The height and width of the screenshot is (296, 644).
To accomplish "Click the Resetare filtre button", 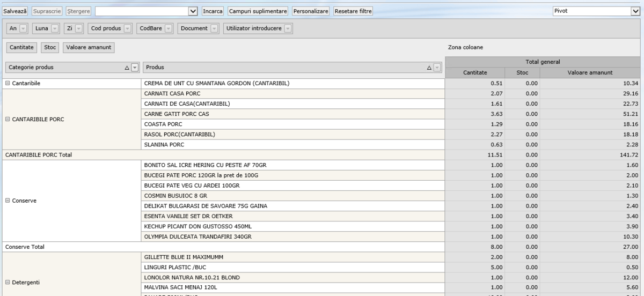I will (x=353, y=11).
